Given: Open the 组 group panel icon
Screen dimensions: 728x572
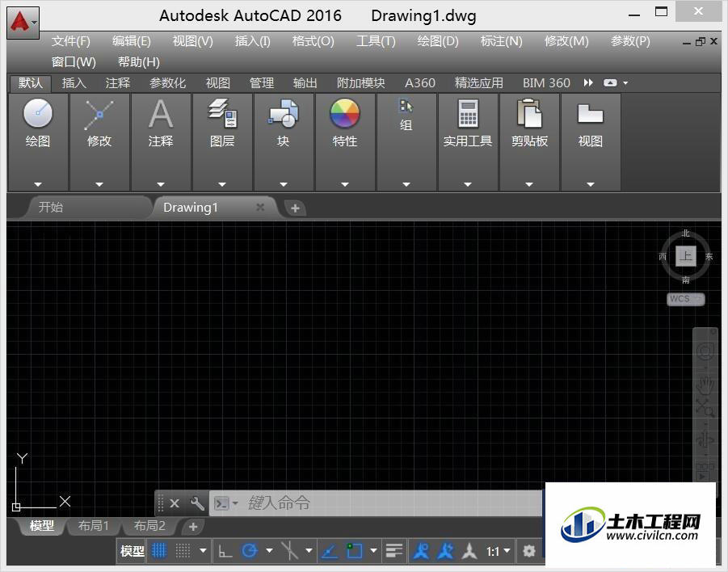Looking at the screenshot, I should coord(406,107).
